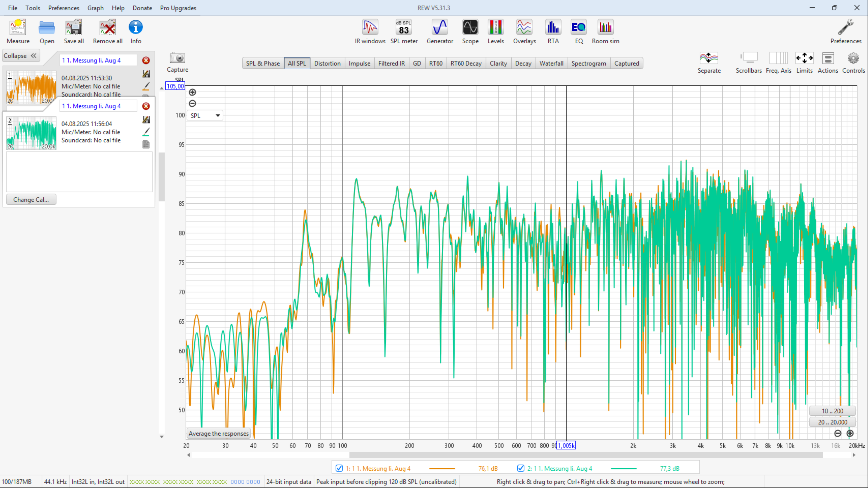
Task: Open the RTA window
Action: [553, 32]
